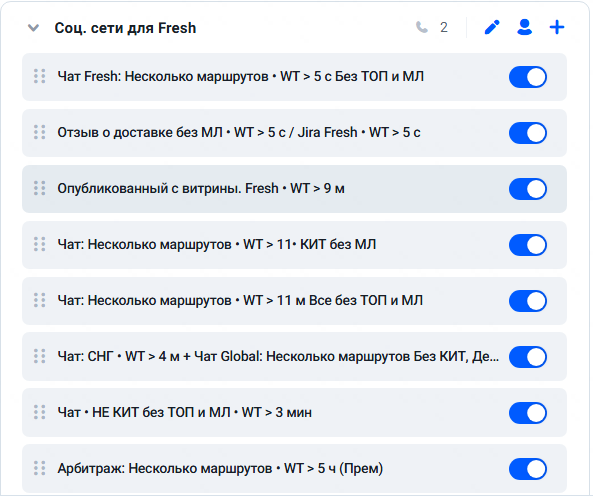Select the Отзыв о доставке без МЛ row

(294, 133)
